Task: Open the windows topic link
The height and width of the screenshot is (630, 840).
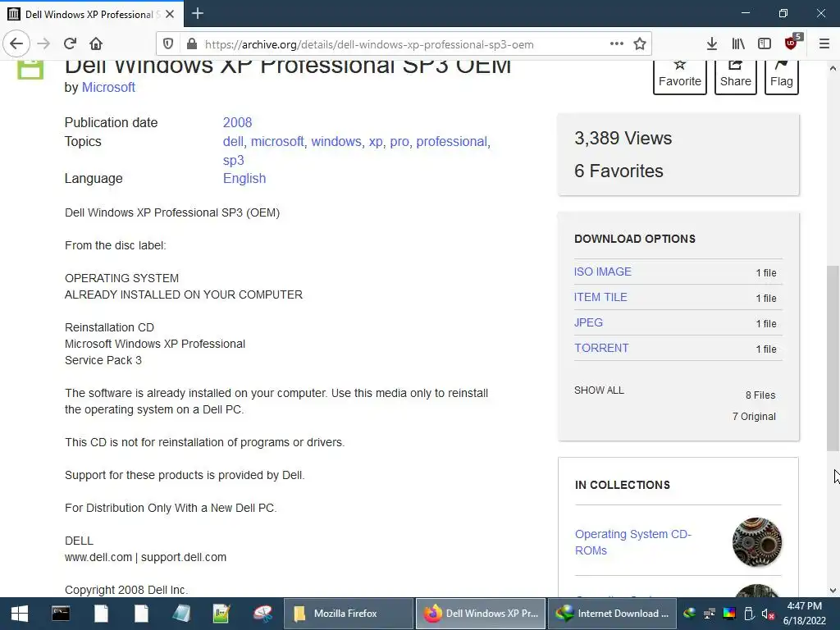Action: point(336,141)
